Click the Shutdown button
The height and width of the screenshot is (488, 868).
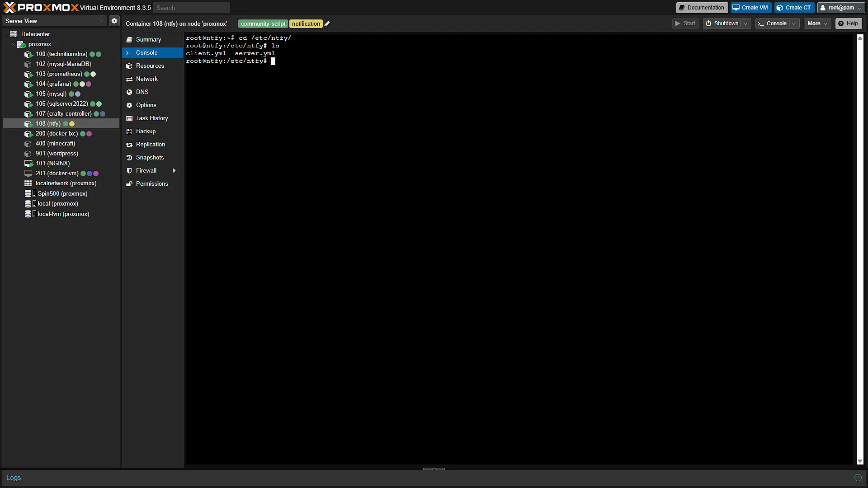(x=722, y=23)
